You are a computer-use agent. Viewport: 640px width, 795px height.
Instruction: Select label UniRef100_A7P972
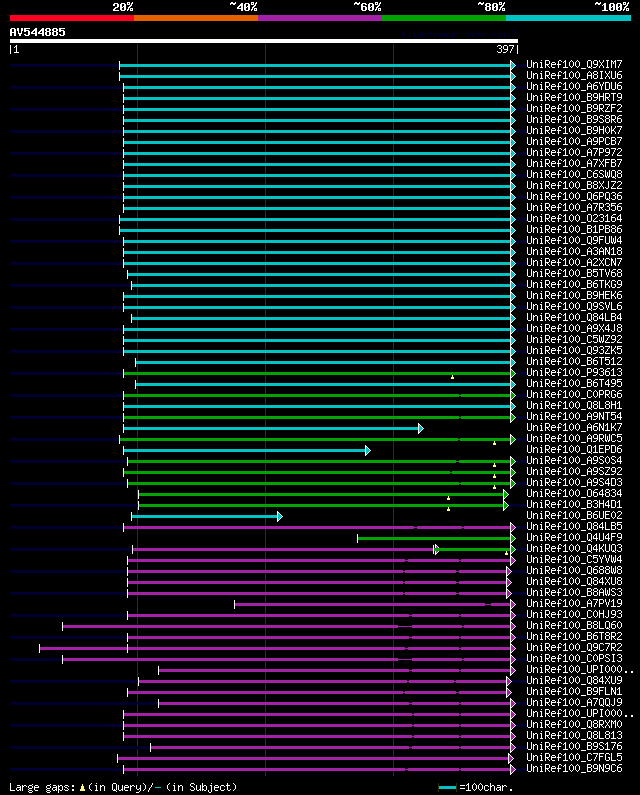[574, 153]
